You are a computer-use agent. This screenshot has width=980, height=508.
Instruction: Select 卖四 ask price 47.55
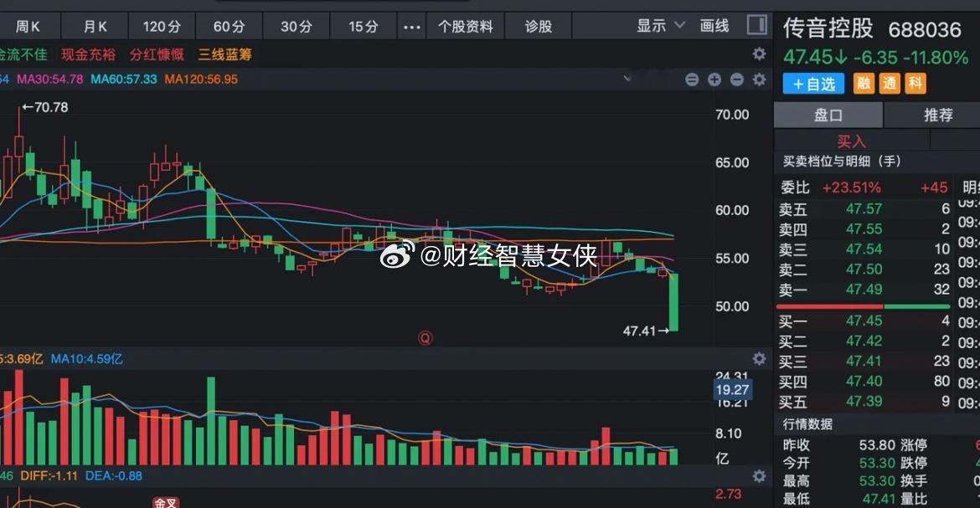(x=864, y=228)
